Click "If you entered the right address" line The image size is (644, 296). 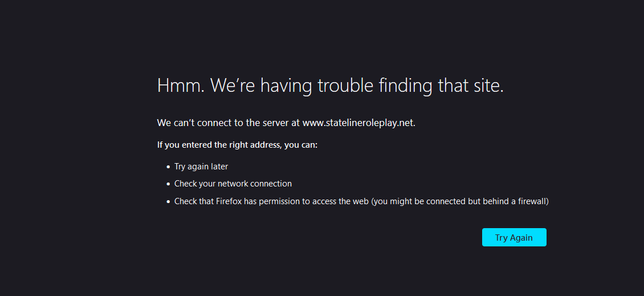tap(219, 145)
